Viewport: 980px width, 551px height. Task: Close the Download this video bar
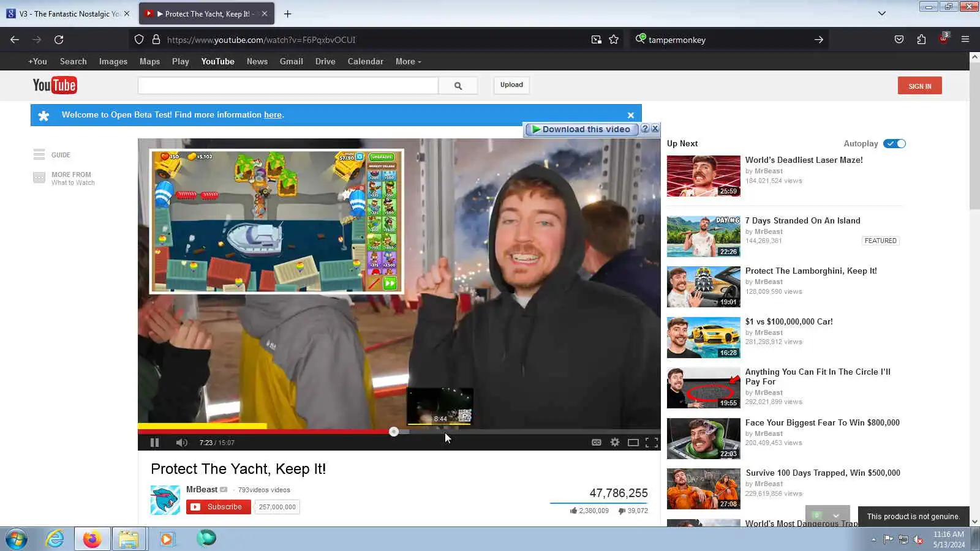pos(655,129)
